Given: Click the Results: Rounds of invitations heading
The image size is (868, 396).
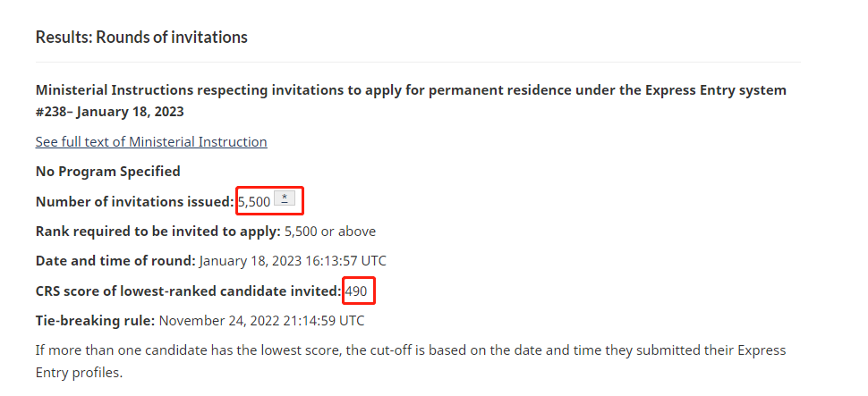Looking at the screenshot, I should 141,37.
